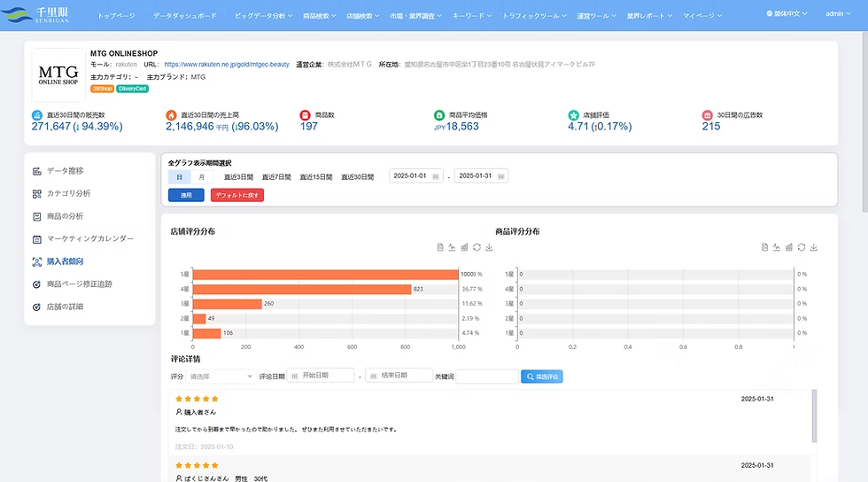Open カテゴリ分析 in the sidebar
Screen dimensions: 868x482
pyautogui.click(x=69, y=193)
